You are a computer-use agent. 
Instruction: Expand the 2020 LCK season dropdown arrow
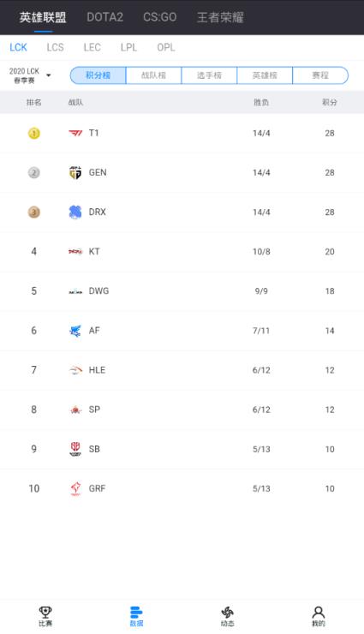[49, 75]
